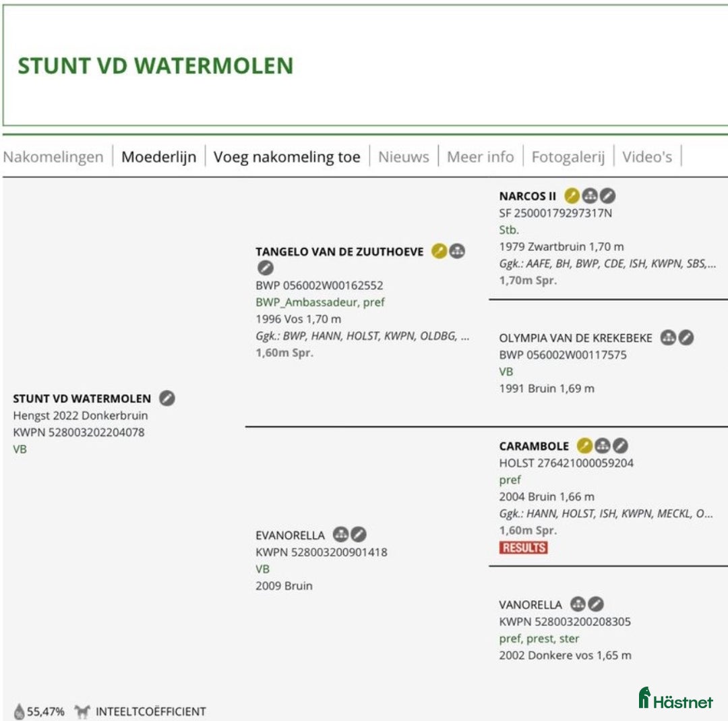This screenshot has width=728, height=721.
Task: Click the edit pencil icon next to VANORELLA
Action: click(x=595, y=604)
